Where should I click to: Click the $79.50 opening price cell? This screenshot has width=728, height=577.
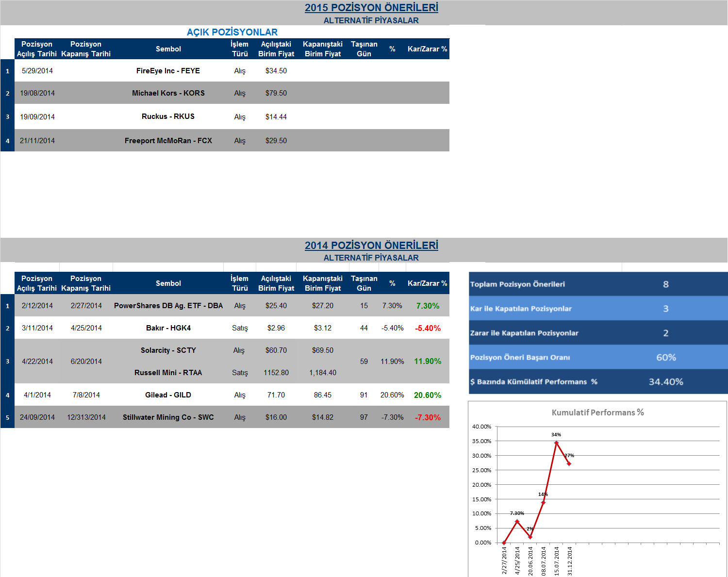click(x=276, y=93)
